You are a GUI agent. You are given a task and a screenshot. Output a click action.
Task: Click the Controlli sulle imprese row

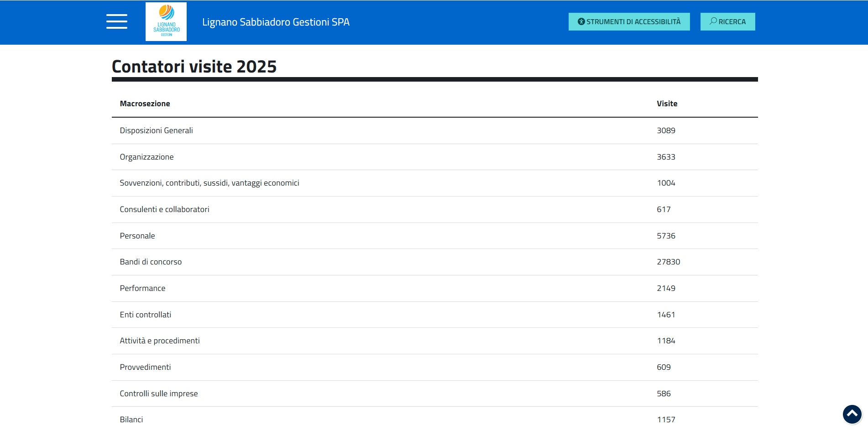(159, 394)
